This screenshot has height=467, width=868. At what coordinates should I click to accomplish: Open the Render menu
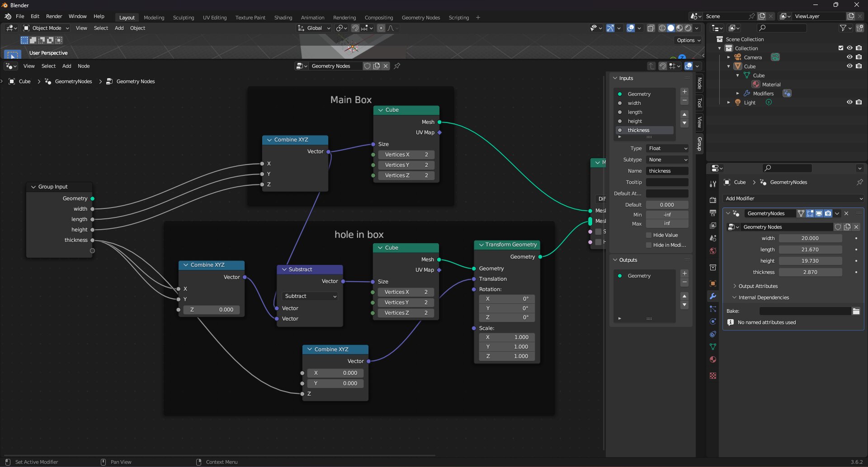[x=54, y=16]
